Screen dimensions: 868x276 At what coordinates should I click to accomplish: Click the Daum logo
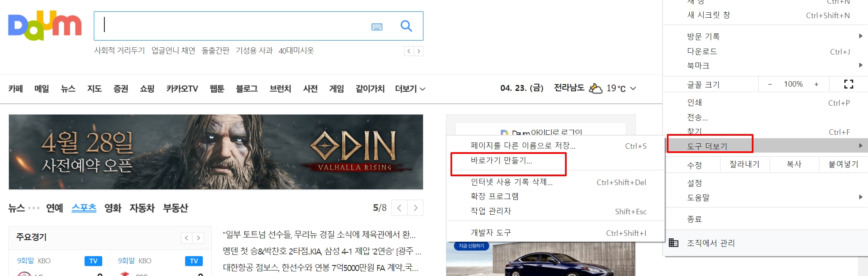point(45,26)
